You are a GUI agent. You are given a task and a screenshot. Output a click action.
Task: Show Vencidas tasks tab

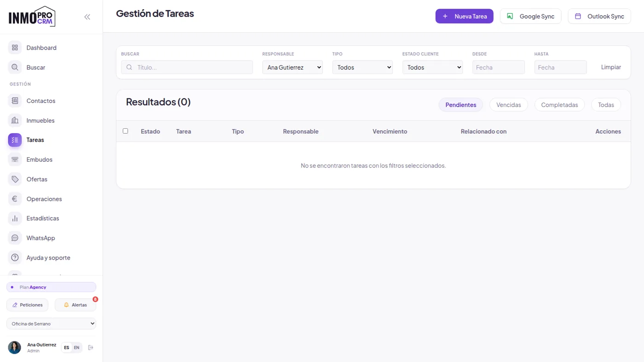tap(509, 105)
